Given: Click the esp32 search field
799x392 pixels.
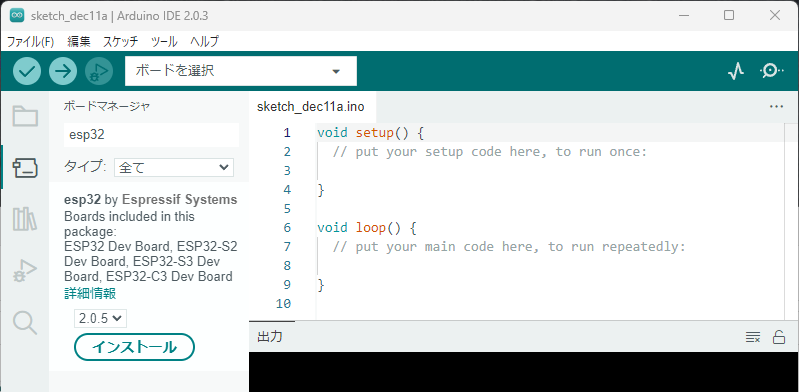Looking at the screenshot, I should coord(151,135).
